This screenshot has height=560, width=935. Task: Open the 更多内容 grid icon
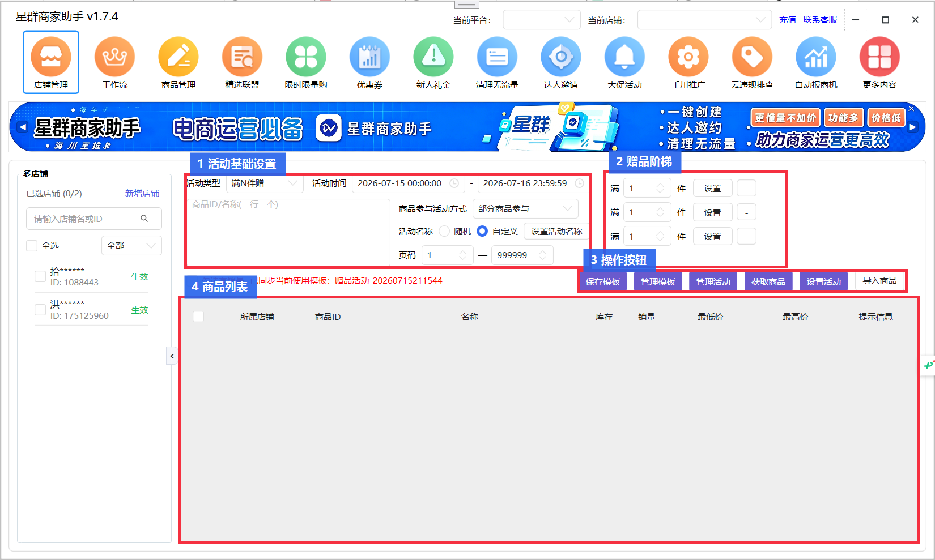pyautogui.click(x=879, y=57)
